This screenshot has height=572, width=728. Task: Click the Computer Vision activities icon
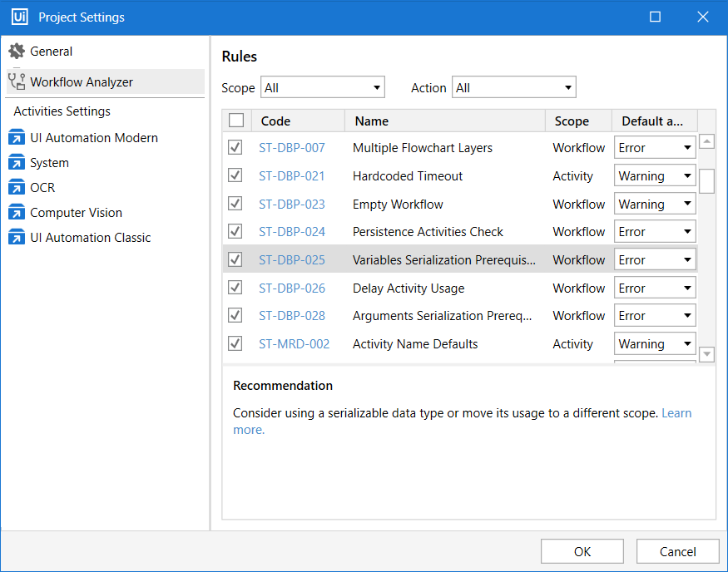tap(17, 213)
